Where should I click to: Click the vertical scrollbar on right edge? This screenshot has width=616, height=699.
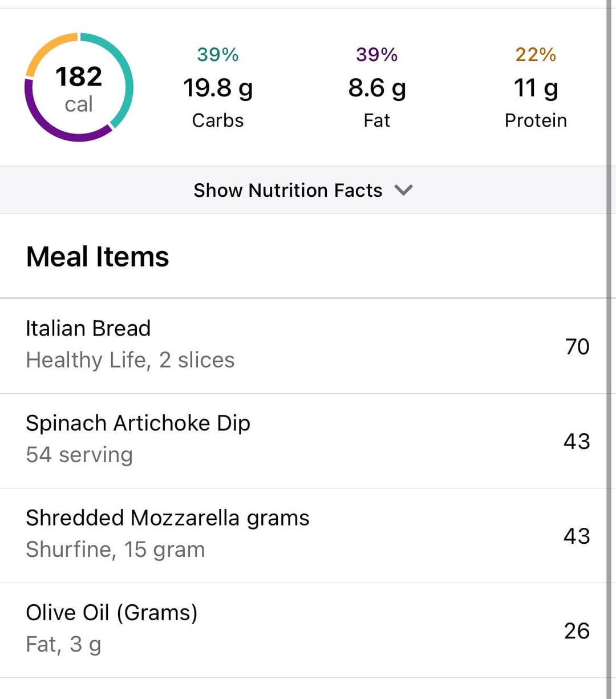coord(610,349)
